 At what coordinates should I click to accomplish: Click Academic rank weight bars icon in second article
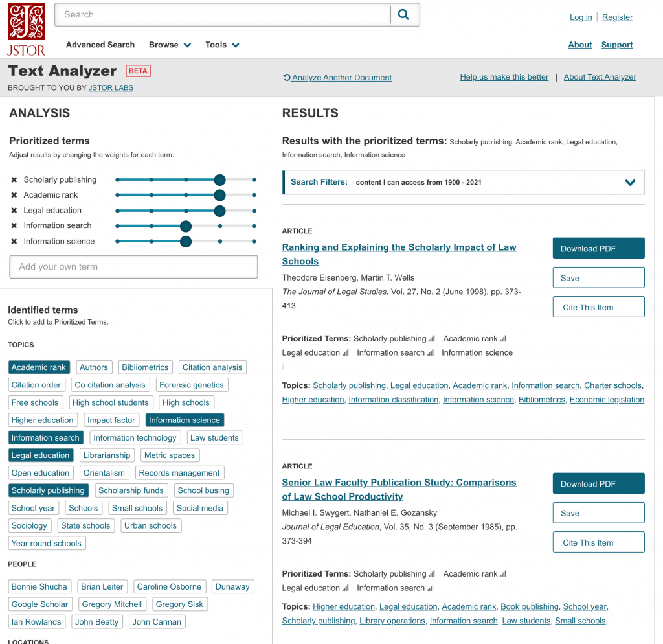click(x=503, y=574)
